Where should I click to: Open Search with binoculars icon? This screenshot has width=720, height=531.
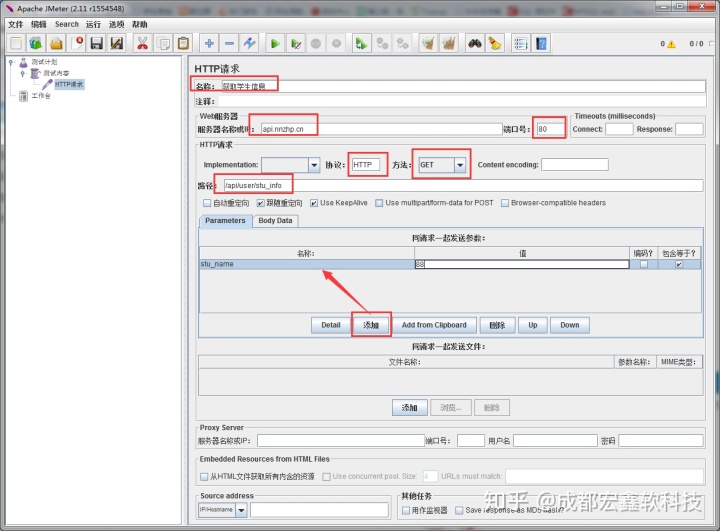[x=474, y=44]
